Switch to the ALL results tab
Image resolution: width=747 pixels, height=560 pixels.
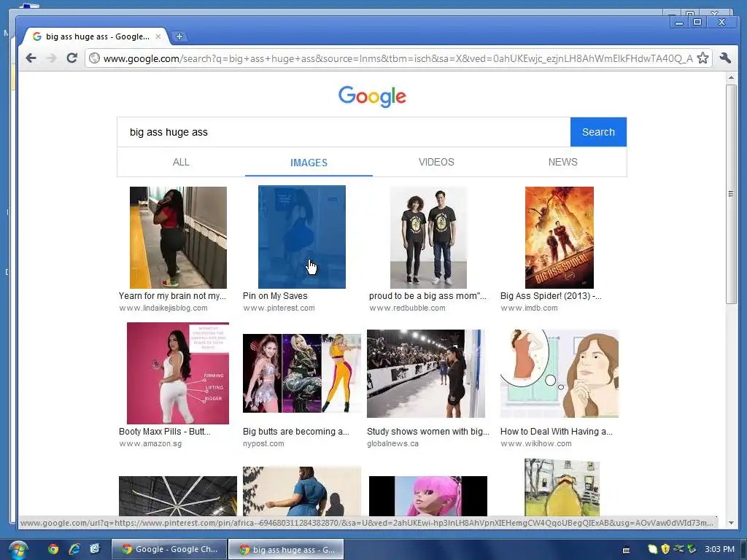181,162
